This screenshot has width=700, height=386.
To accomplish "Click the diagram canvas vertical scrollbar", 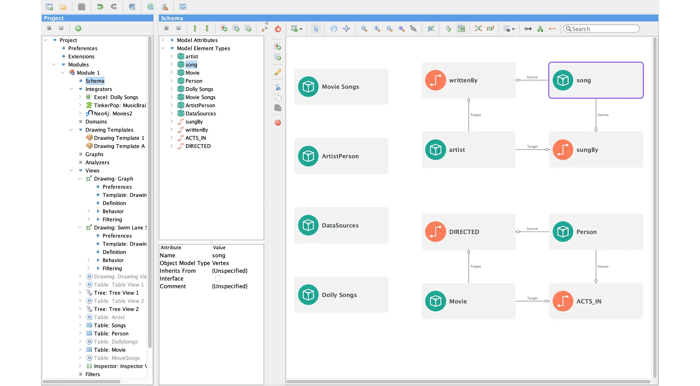I will tap(654, 208).
